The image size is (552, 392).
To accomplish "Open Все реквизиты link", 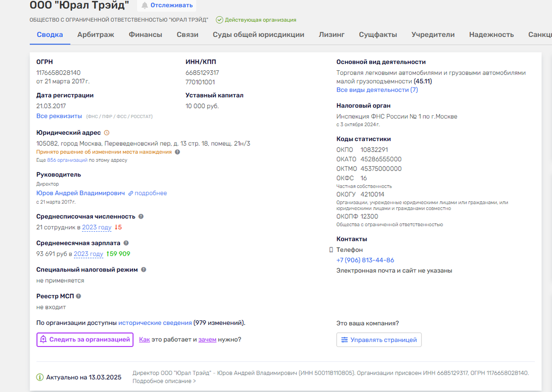I will 59,116.
